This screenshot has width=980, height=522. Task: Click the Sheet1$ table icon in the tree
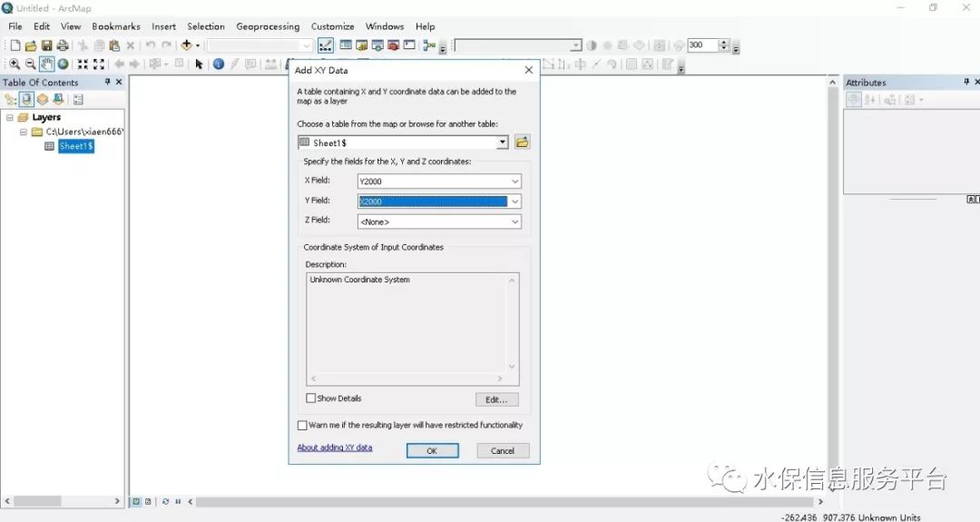click(x=49, y=146)
